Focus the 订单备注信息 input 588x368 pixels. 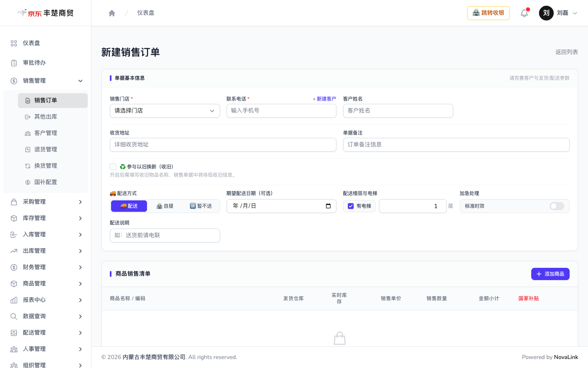click(456, 145)
